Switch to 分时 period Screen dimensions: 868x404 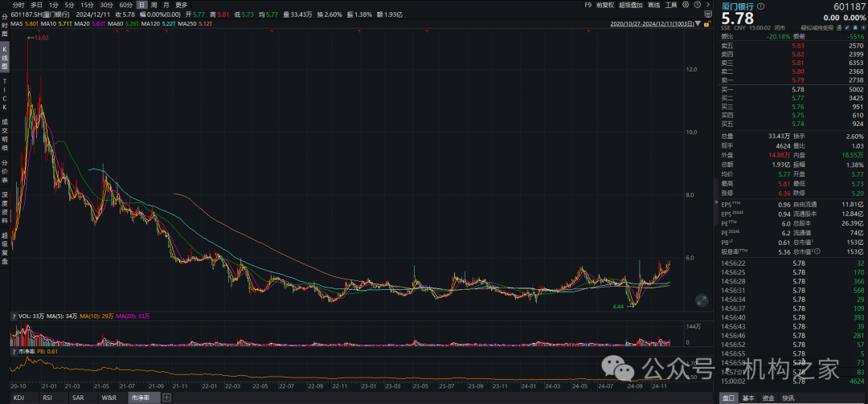[18, 5]
